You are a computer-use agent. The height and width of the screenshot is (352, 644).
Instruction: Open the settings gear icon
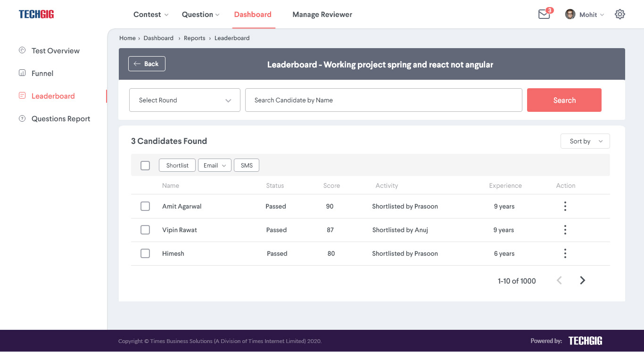[620, 15]
